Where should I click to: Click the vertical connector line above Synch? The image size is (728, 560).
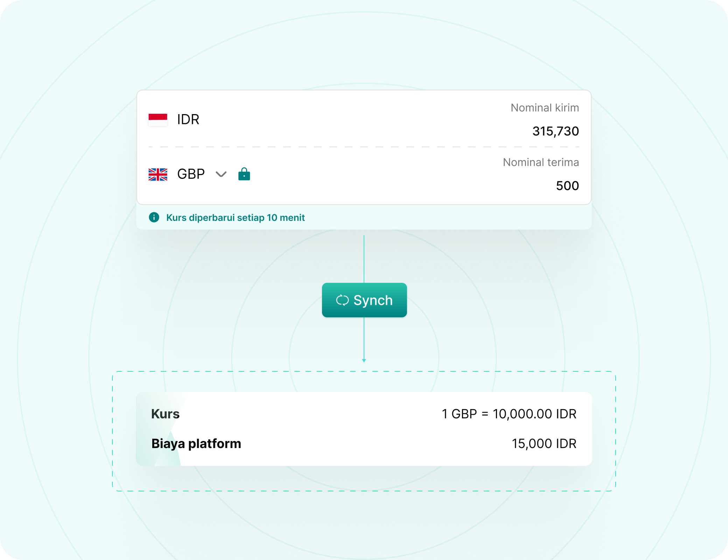[x=364, y=259]
